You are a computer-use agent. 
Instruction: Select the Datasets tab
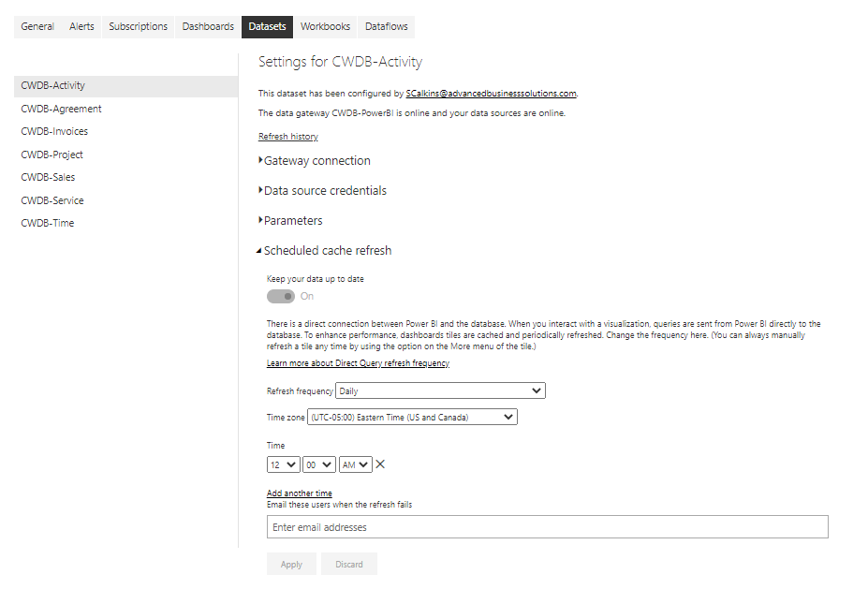268,26
